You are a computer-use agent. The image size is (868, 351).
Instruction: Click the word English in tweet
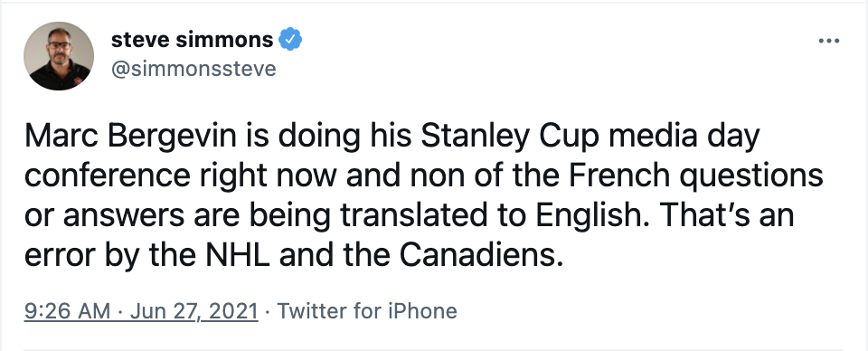[591, 216]
